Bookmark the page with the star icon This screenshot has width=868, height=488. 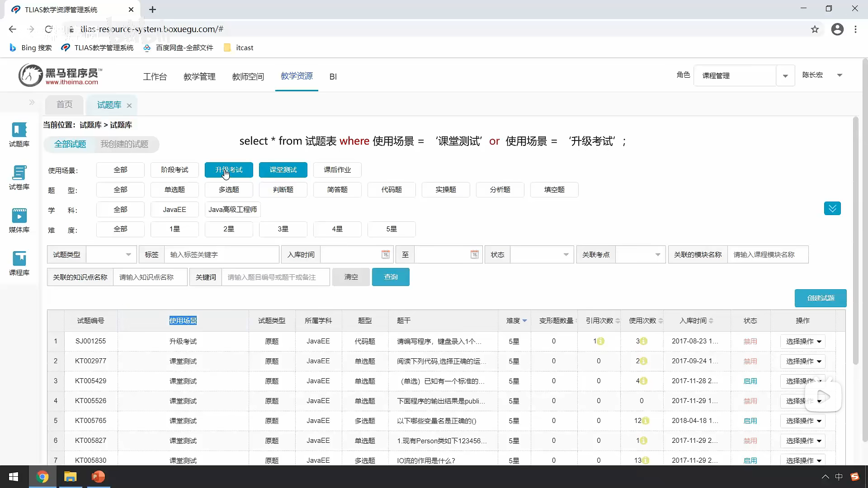[x=815, y=29]
